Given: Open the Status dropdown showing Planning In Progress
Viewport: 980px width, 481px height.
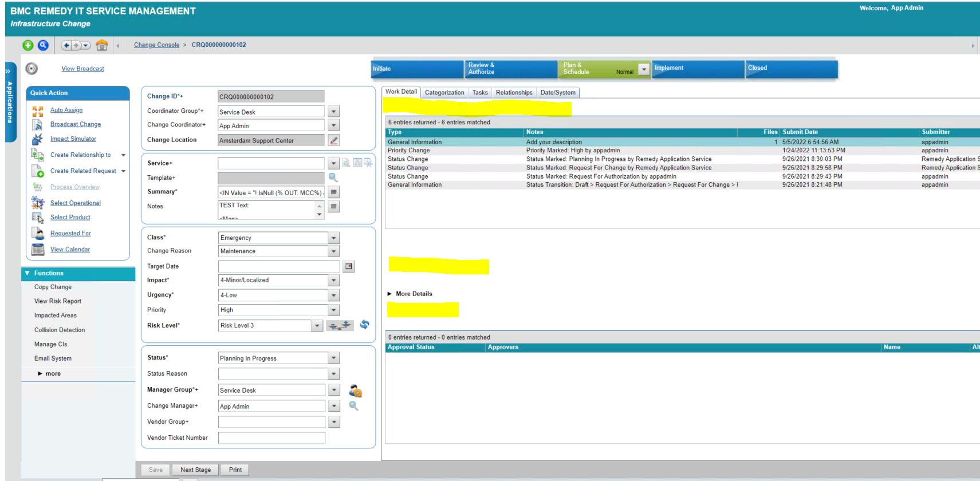Looking at the screenshot, I should point(334,358).
